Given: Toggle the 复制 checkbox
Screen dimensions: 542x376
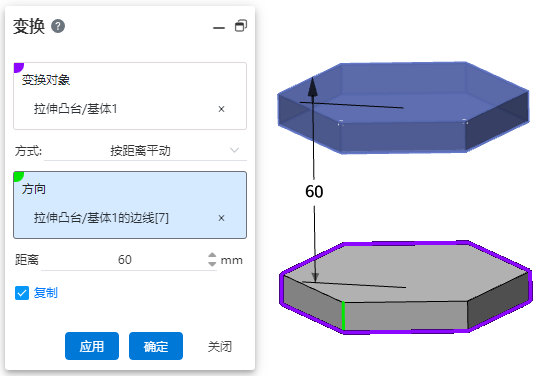Looking at the screenshot, I should coord(22,293).
